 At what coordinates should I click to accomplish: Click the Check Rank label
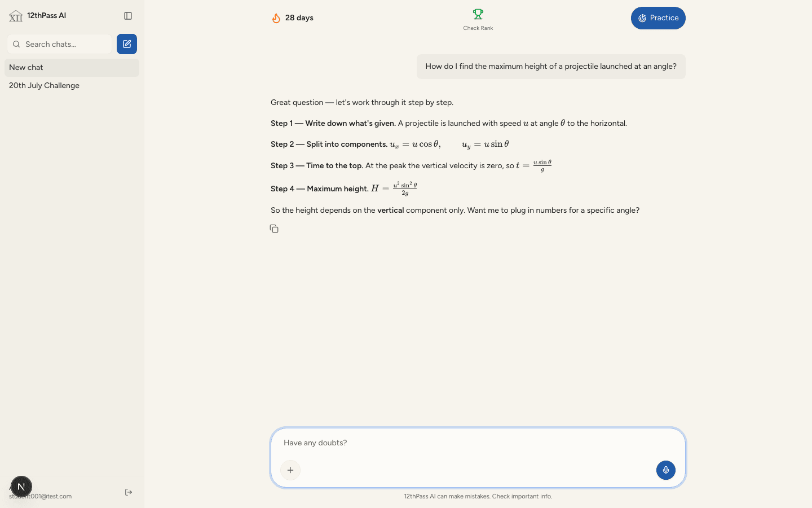[x=478, y=28]
